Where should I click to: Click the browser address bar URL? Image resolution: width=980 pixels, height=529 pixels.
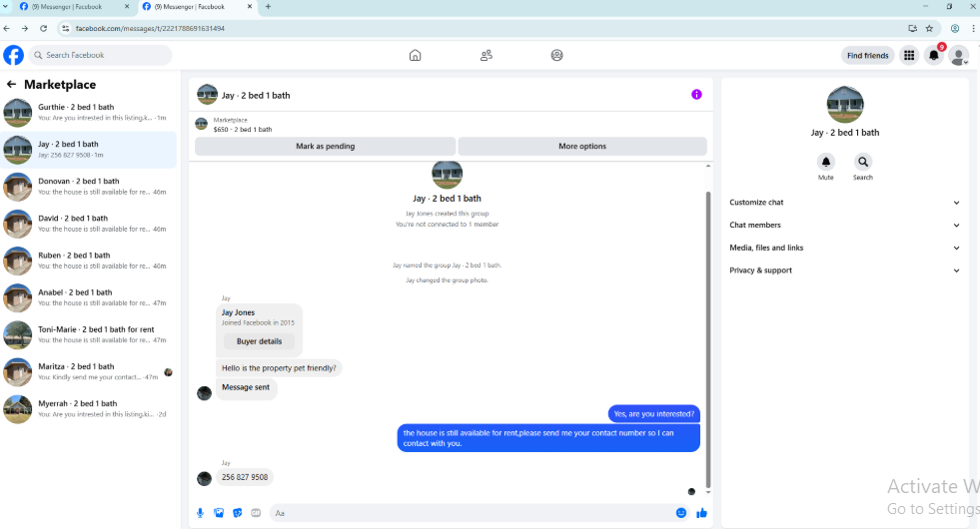[x=150, y=28]
